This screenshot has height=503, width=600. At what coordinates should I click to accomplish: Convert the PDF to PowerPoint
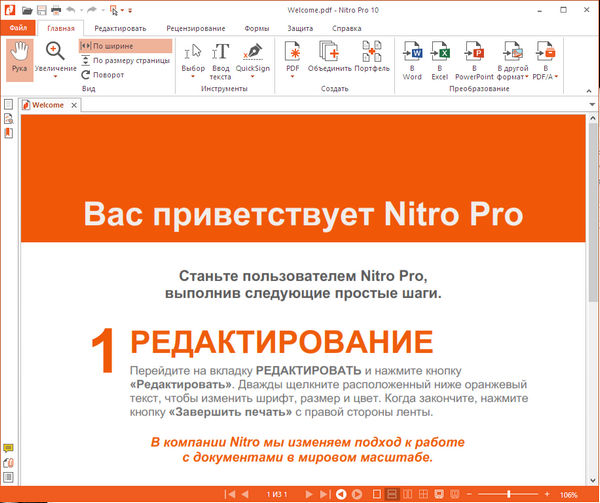click(x=474, y=60)
